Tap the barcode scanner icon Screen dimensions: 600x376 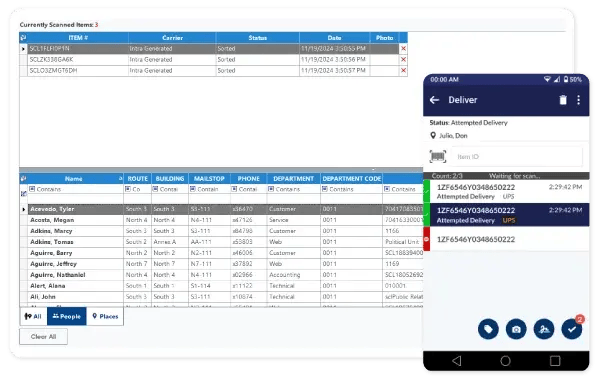[x=438, y=156]
